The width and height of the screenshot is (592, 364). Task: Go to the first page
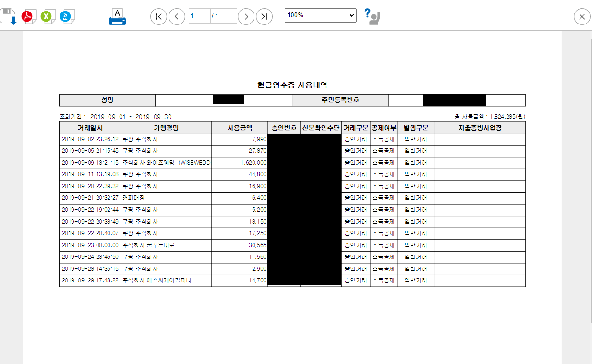(158, 16)
